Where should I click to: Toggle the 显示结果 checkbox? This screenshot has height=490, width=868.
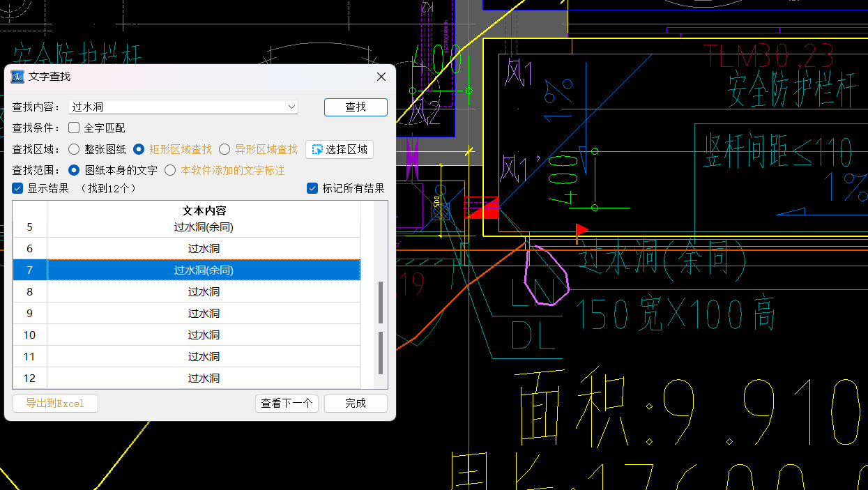click(x=18, y=188)
